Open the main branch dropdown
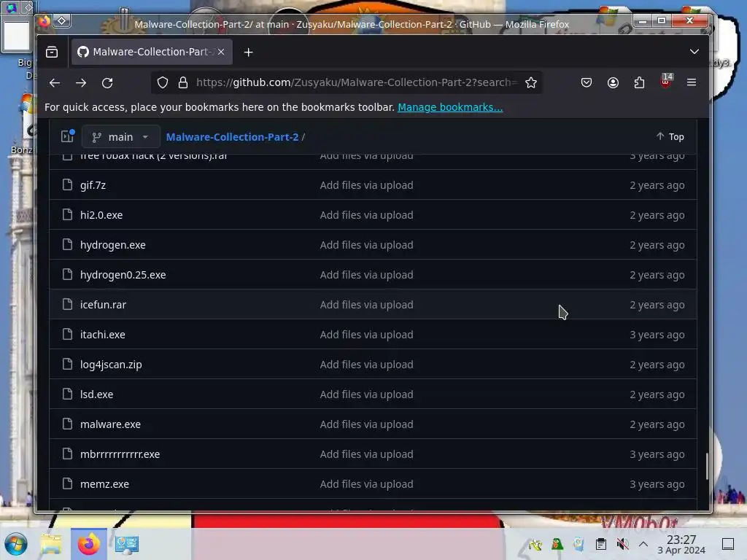747x560 pixels. pos(120,137)
